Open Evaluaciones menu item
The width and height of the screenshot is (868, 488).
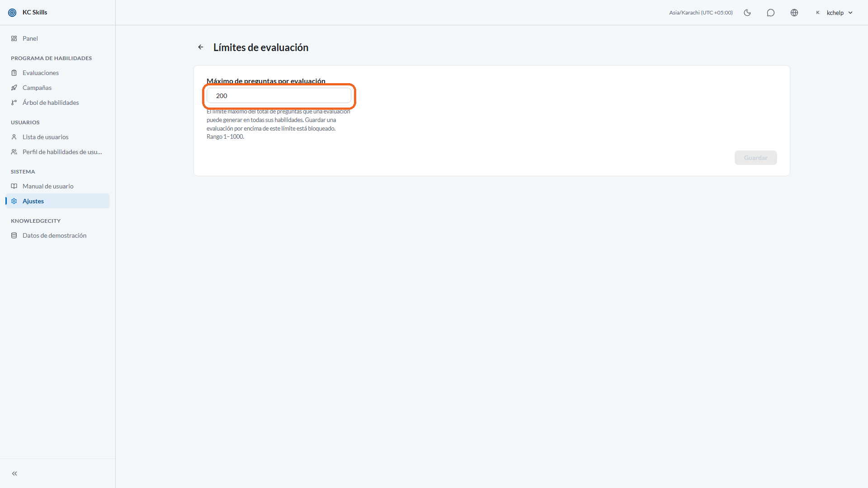[x=58, y=73]
